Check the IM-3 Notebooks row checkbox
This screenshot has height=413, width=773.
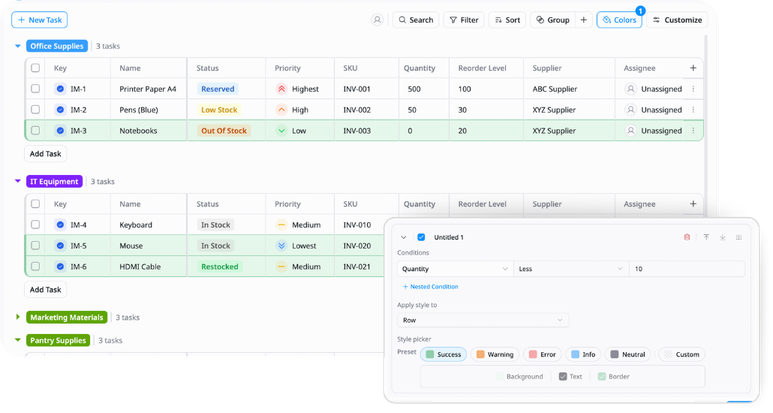[x=35, y=131]
